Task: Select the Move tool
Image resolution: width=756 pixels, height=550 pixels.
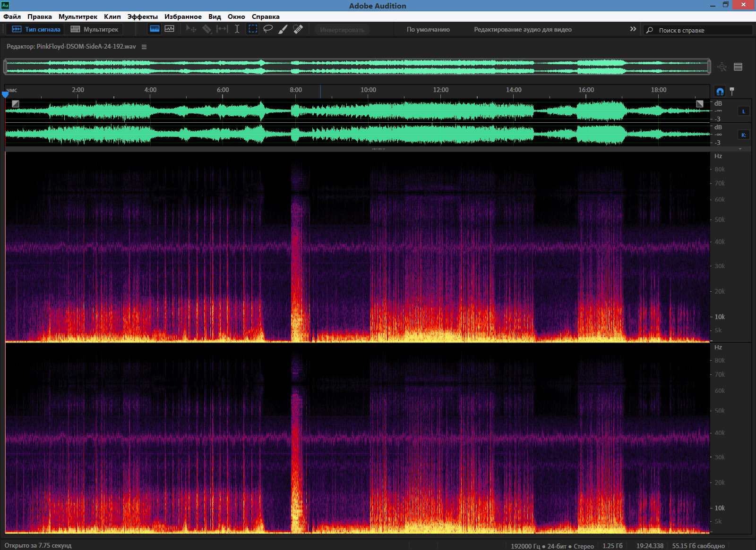Action: tap(191, 29)
